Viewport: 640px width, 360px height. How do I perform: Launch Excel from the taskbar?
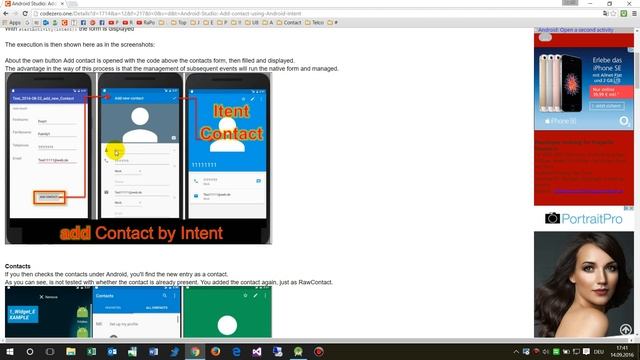(91, 351)
